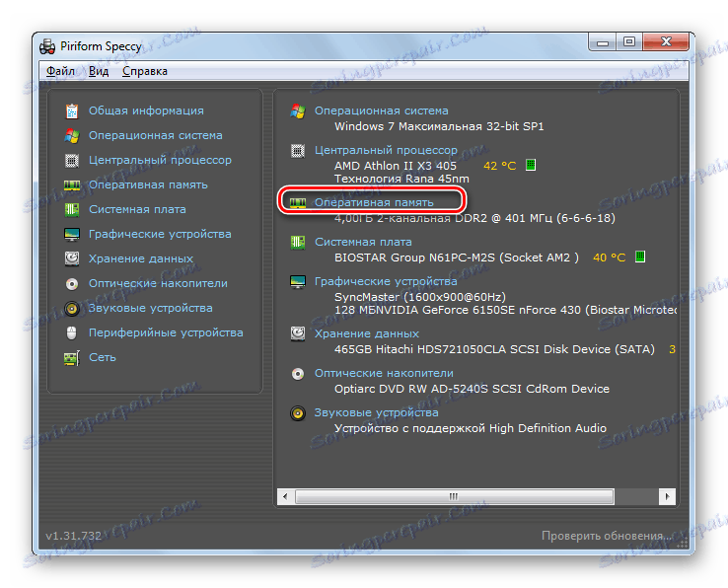Image resolution: width=728 pixels, height=588 pixels.
Task: Click the hard disk icon in summary panel
Action: coord(298,333)
